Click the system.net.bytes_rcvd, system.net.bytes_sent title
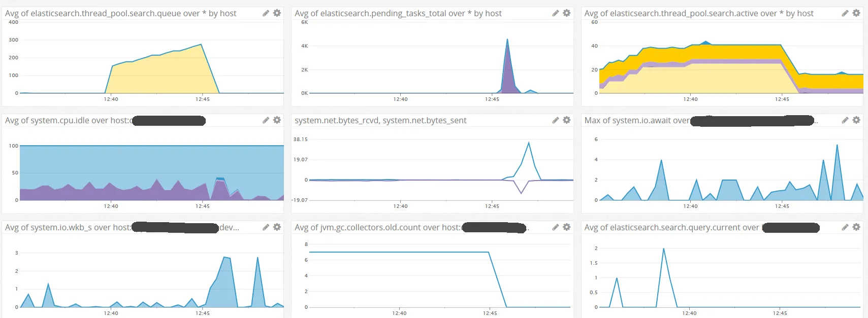 (x=380, y=120)
